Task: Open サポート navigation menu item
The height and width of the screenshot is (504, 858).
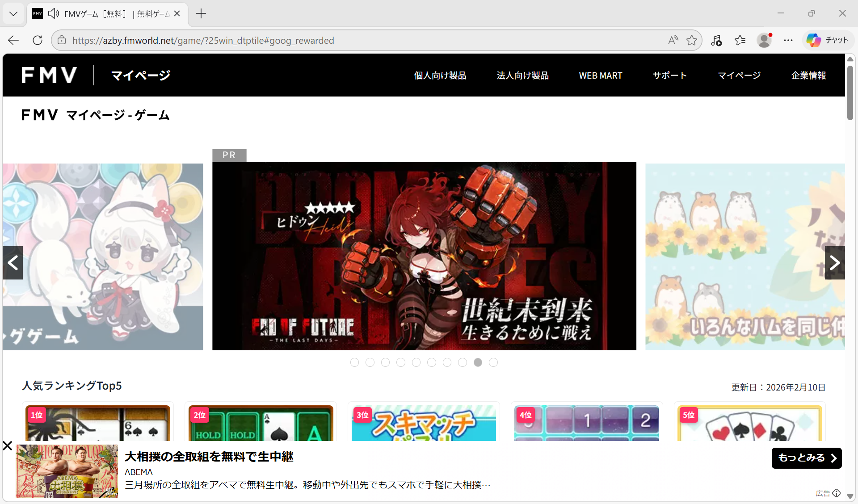Action: click(x=669, y=76)
